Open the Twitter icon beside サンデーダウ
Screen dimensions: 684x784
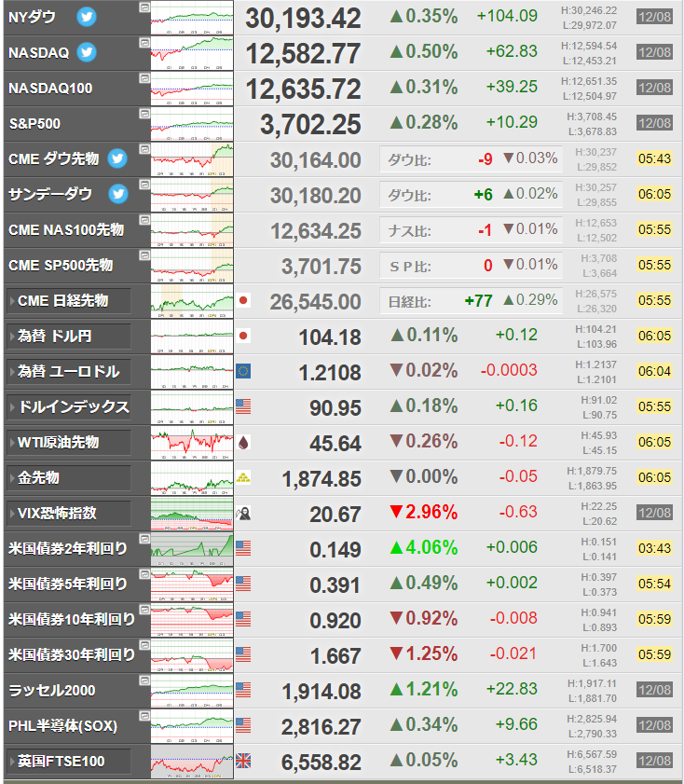tap(118, 194)
